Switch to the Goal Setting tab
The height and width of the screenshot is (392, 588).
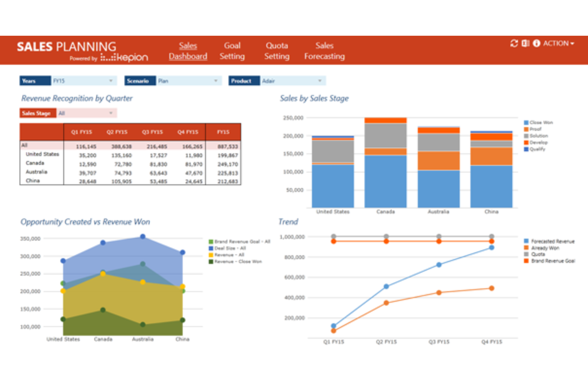tap(232, 51)
